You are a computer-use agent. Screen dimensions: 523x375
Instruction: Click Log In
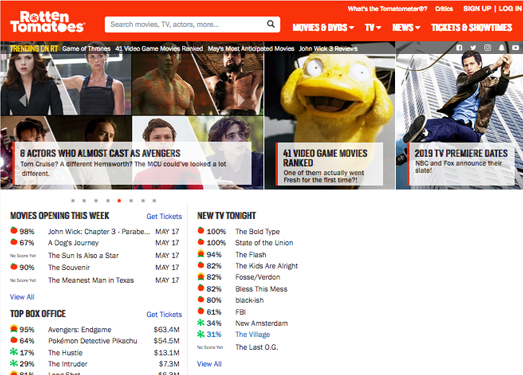[x=510, y=9]
